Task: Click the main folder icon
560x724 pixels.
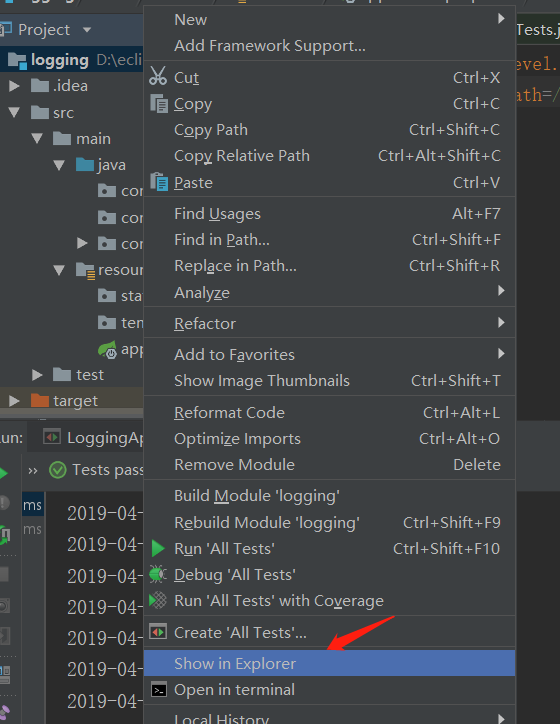Action: [62, 138]
